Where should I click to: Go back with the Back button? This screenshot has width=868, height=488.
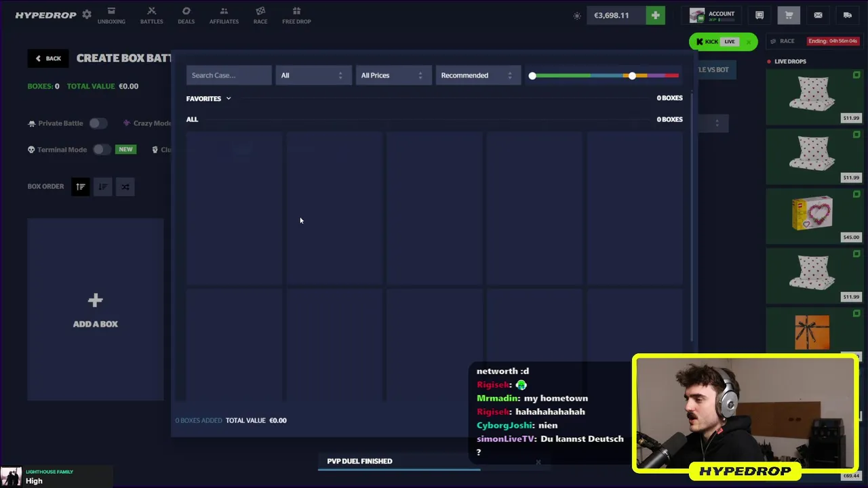[x=48, y=58]
